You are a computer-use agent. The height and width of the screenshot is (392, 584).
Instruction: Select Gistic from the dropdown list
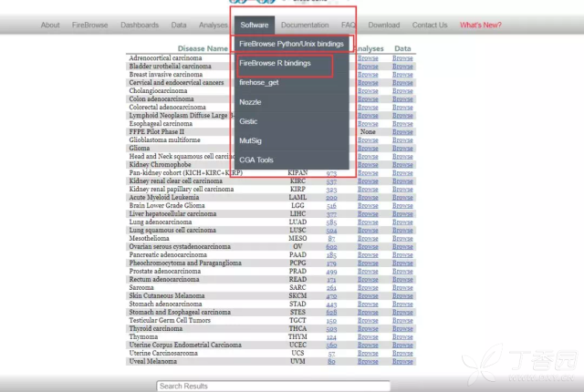(249, 121)
